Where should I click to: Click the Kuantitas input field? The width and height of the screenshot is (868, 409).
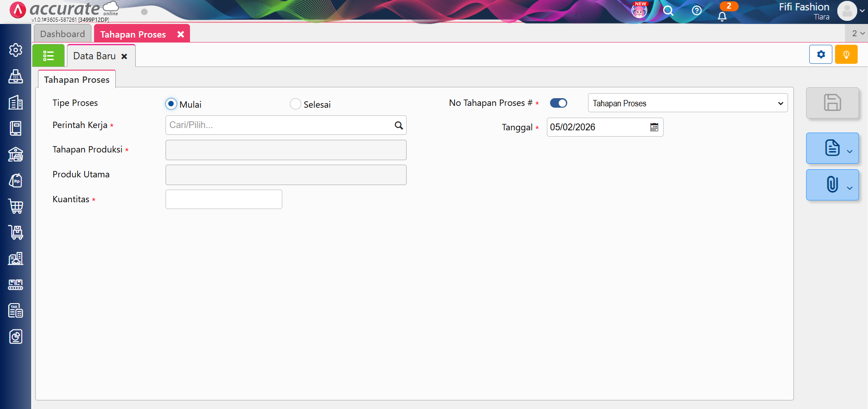coord(223,200)
